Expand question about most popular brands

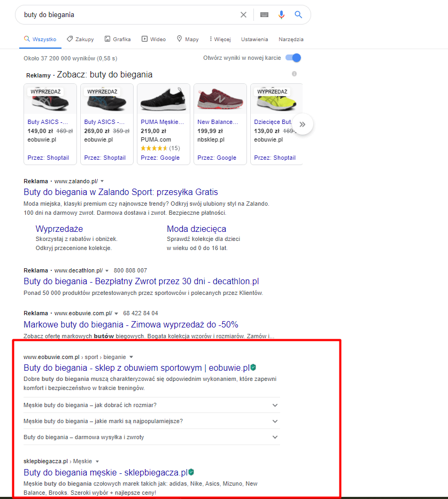(275, 421)
